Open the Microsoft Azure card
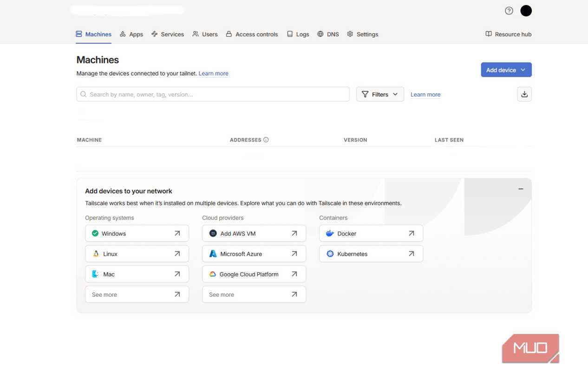The image size is (588, 392). [254, 254]
